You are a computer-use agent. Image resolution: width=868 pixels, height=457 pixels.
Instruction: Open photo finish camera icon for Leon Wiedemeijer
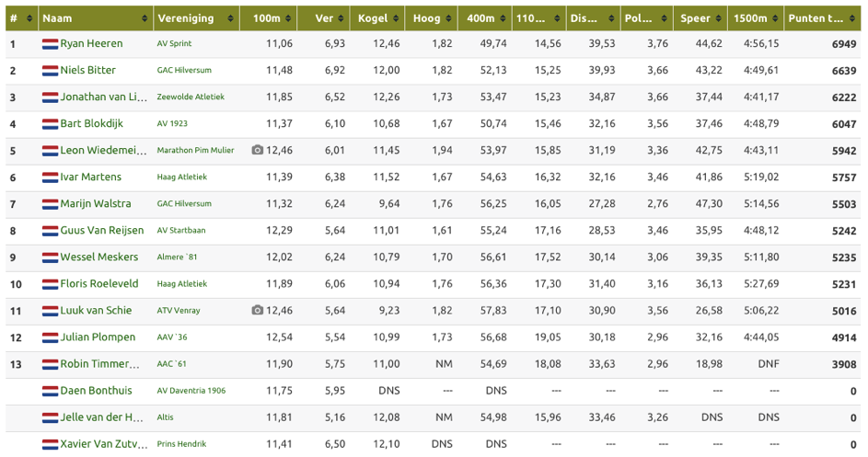tap(258, 150)
